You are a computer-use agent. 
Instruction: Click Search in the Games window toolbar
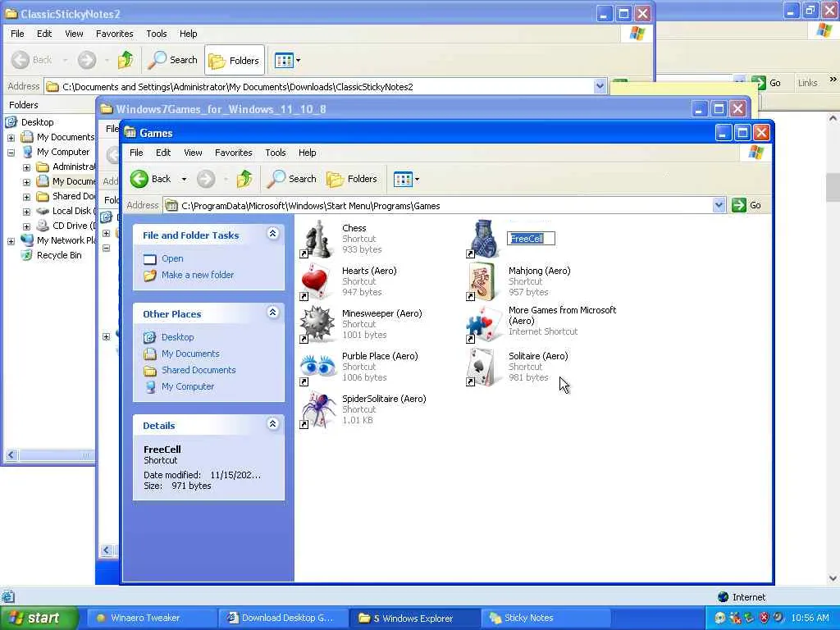point(292,179)
